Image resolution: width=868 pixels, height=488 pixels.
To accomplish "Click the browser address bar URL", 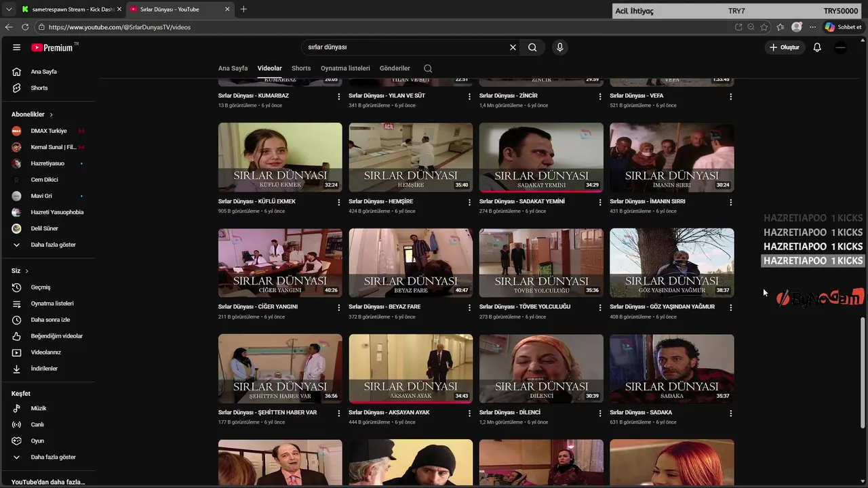I will (x=119, y=27).
